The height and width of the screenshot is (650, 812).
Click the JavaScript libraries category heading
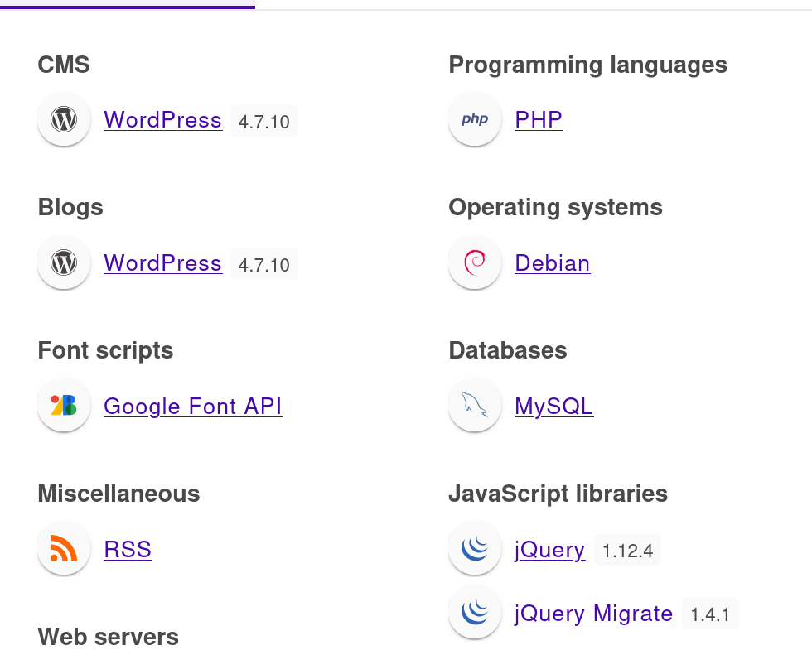[558, 494]
